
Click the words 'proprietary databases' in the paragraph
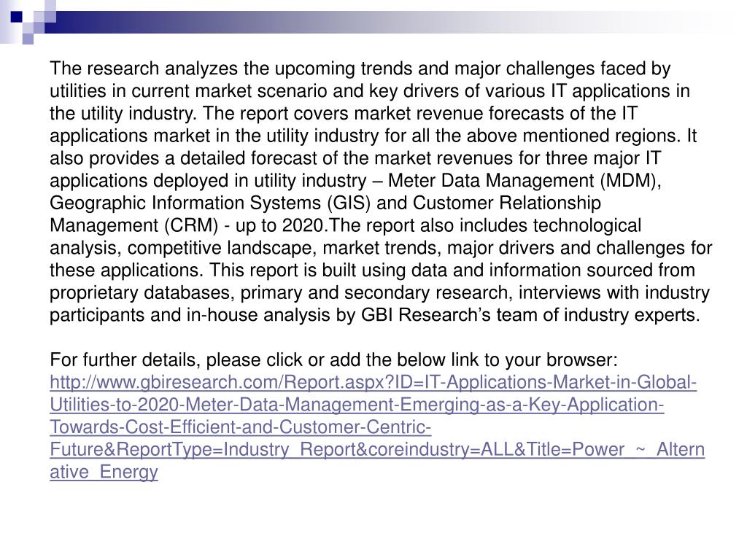pos(142,292)
